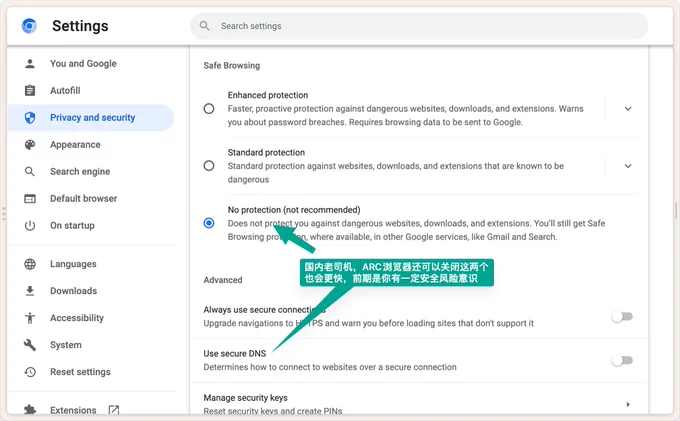The height and width of the screenshot is (421, 680).
Task: Click the person icon for You and Google
Action: point(30,64)
